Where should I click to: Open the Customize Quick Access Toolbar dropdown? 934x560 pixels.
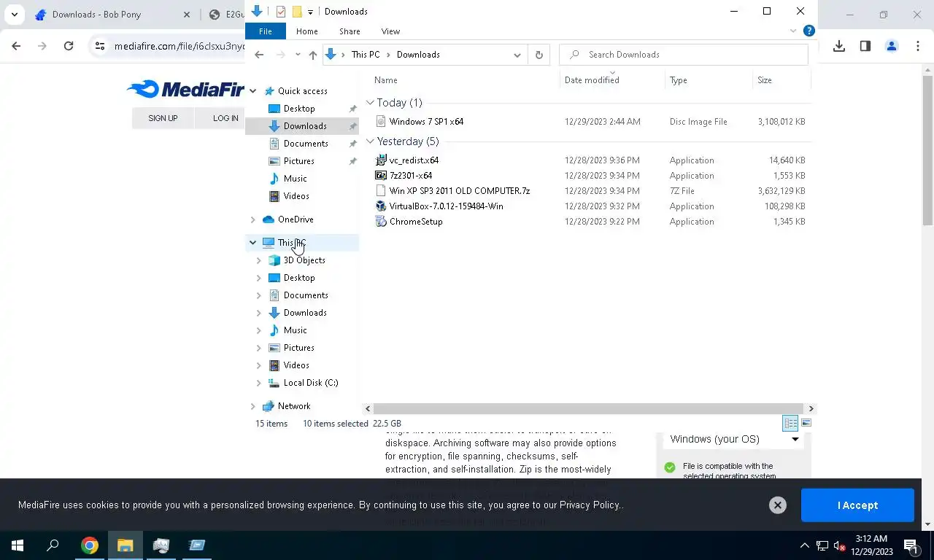click(x=310, y=12)
